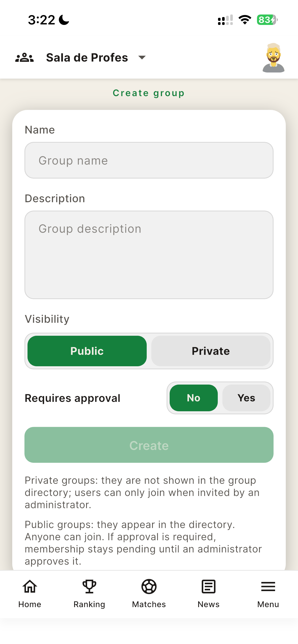The image size is (298, 644).
Task: Focus the Group description text area
Action: coord(149,255)
